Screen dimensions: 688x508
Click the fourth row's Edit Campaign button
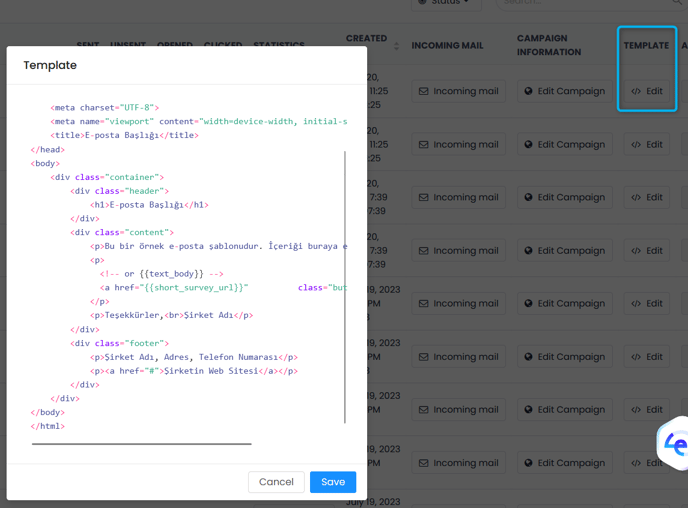click(564, 250)
